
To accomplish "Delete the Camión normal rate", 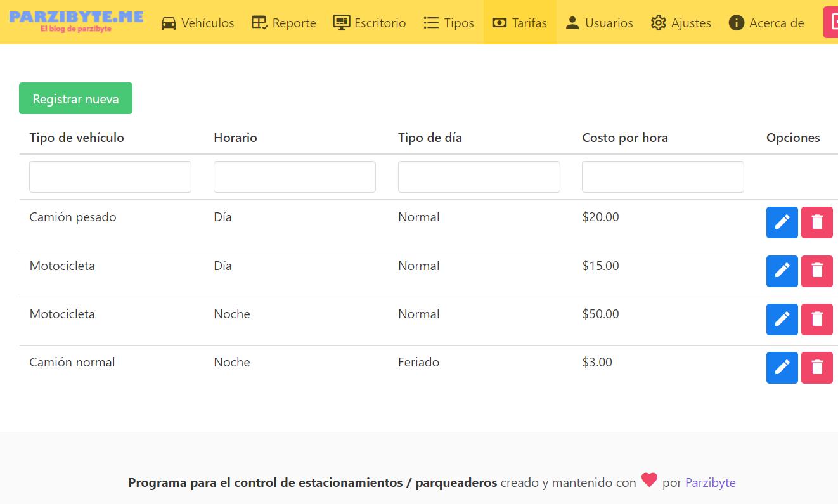I will (x=816, y=368).
